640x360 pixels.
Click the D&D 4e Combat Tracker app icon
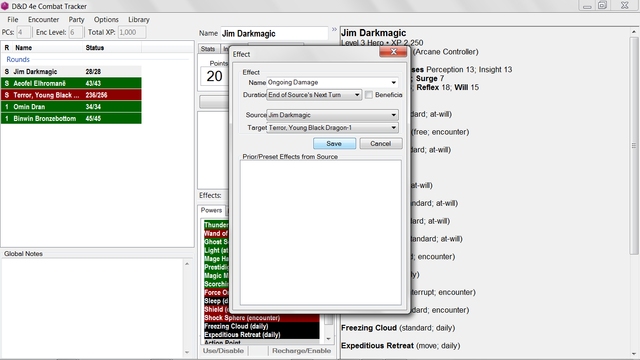pyautogui.click(x=5, y=6)
